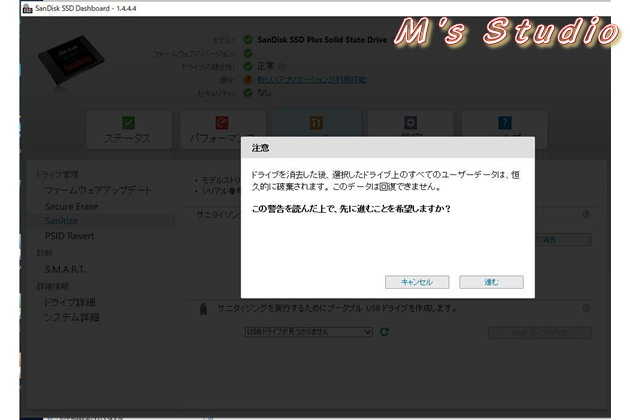Click the USB drive creation button
This screenshot has width=630, height=420.
tap(539, 333)
